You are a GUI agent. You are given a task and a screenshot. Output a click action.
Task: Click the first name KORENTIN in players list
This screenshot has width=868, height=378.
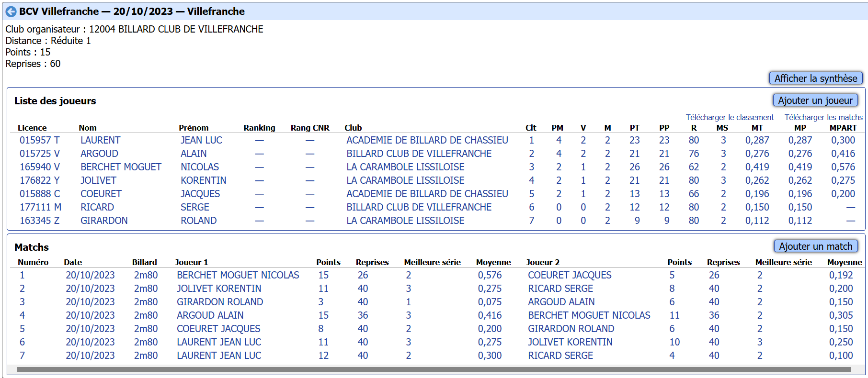(x=204, y=180)
